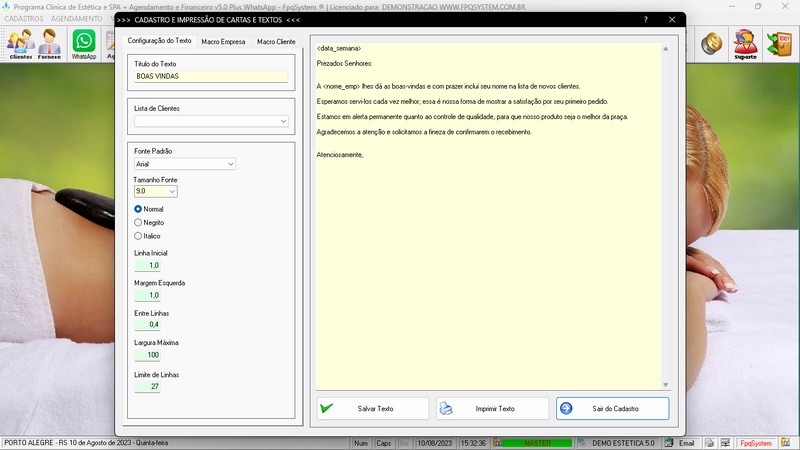Click the blue arrow icon on Sair do Cadastro
The width and height of the screenshot is (800, 450).
[566, 408]
